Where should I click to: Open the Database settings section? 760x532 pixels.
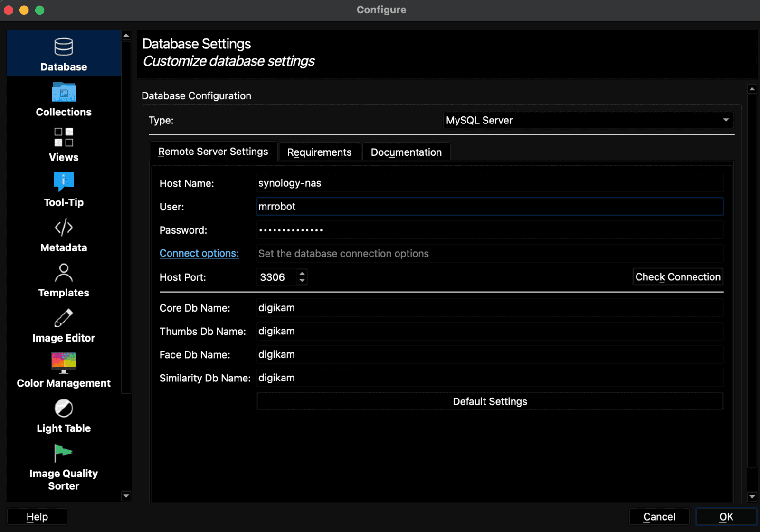63,52
